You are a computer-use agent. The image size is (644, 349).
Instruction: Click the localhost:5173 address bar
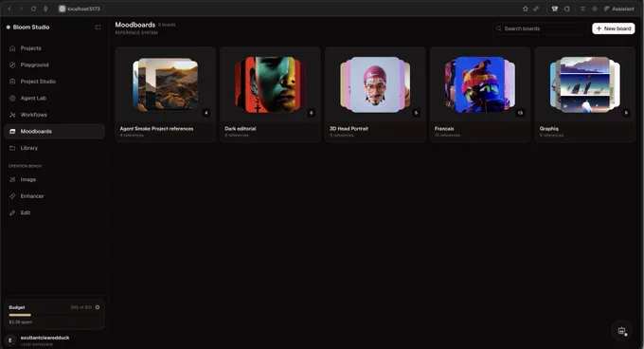tap(83, 9)
